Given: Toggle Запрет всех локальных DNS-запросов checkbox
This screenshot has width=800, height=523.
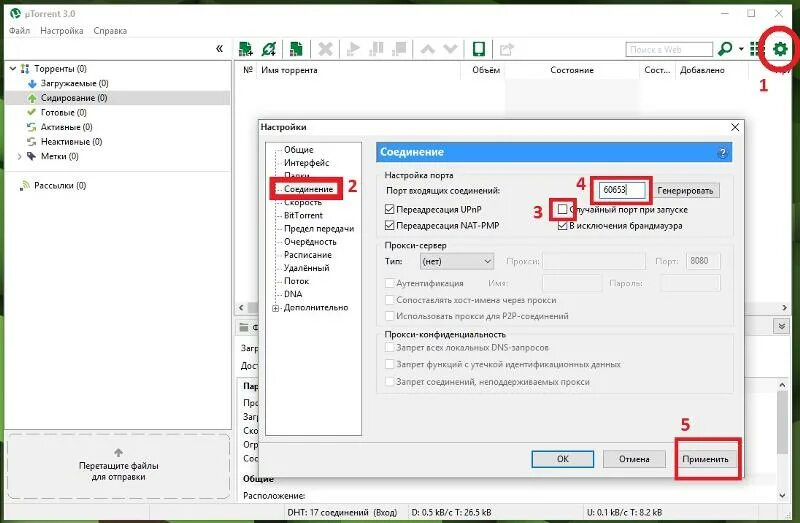Looking at the screenshot, I should pyautogui.click(x=390, y=347).
